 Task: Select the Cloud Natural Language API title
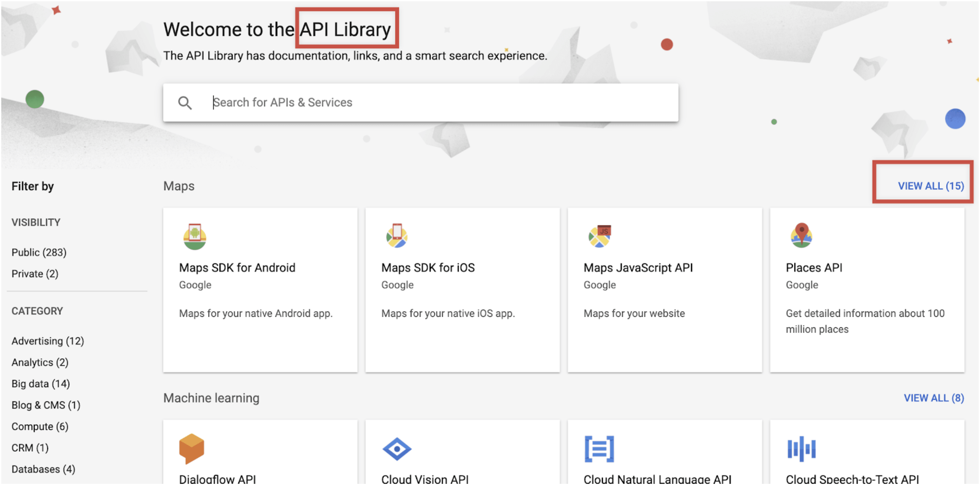657,479
